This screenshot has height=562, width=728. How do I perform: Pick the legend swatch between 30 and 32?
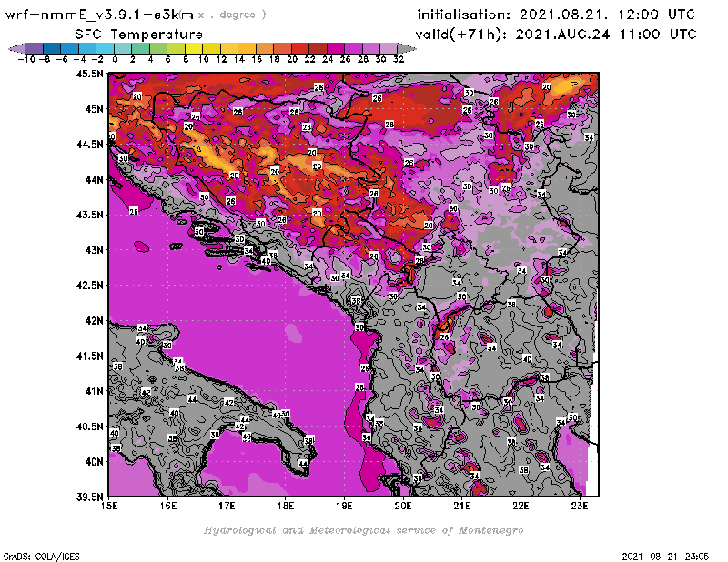coord(389,48)
